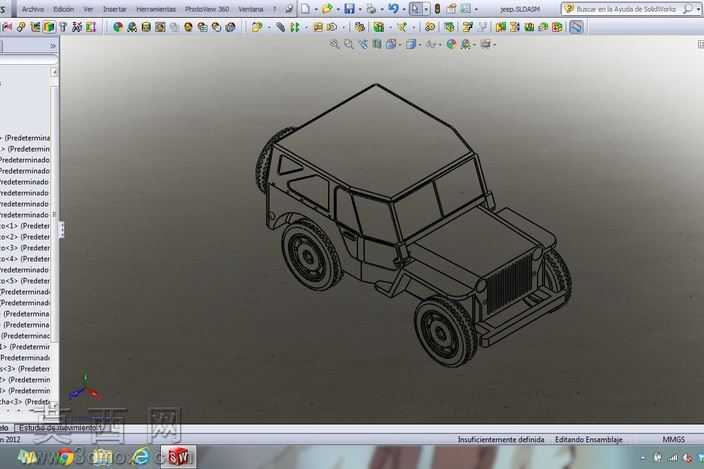The width and height of the screenshot is (704, 469).
Task: Expand the feature tree panel chevron
Action: [x=53, y=46]
